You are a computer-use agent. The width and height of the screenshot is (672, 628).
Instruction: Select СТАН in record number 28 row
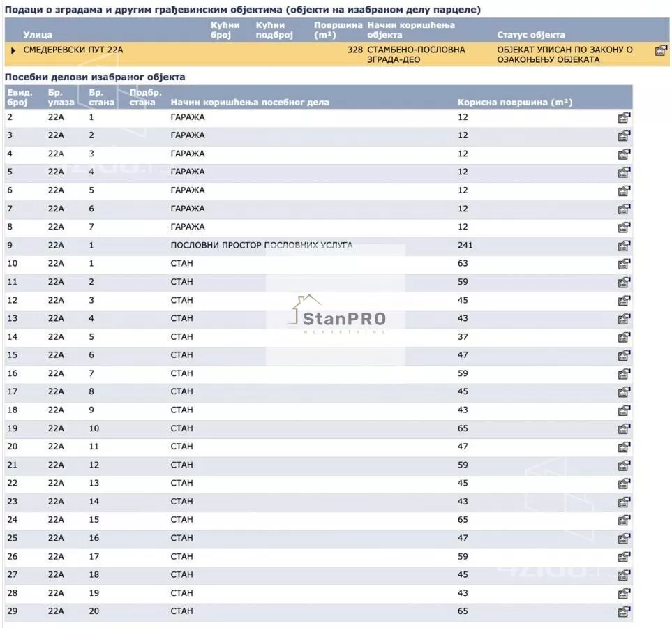(x=181, y=593)
